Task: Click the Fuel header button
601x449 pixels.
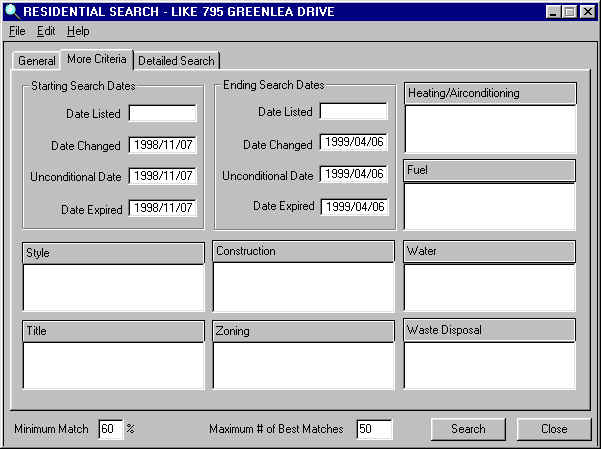Action: [489, 170]
